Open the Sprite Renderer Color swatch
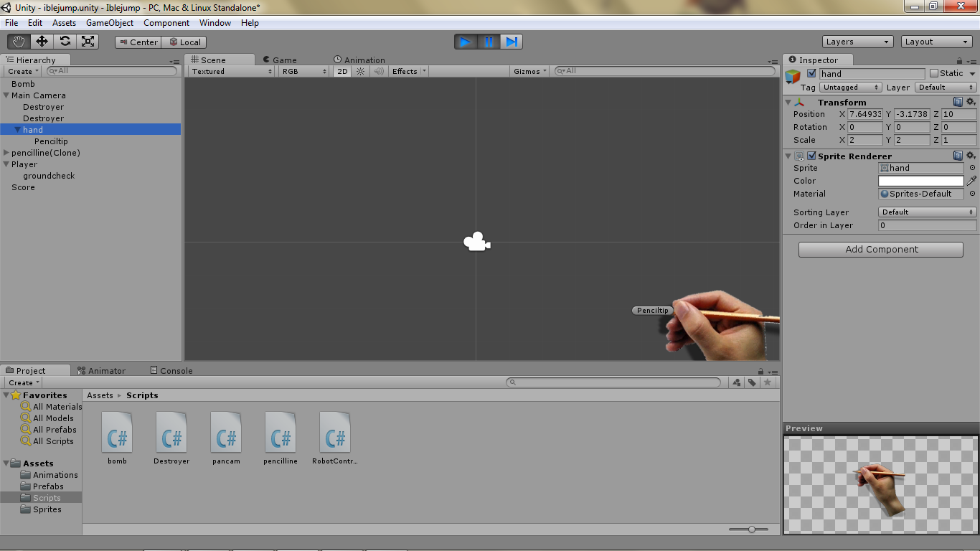Image resolution: width=980 pixels, height=551 pixels. (x=921, y=181)
